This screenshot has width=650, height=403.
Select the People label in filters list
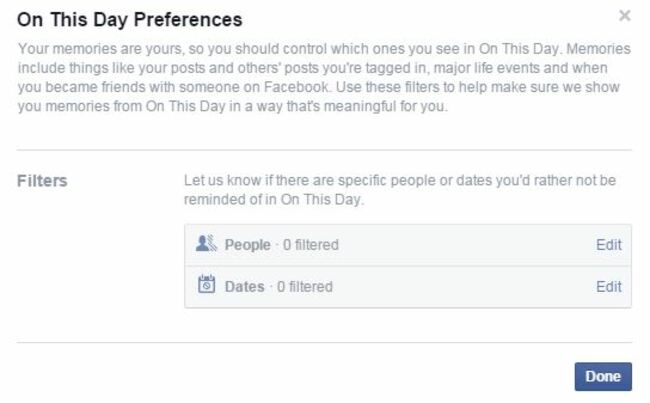click(x=247, y=245)
